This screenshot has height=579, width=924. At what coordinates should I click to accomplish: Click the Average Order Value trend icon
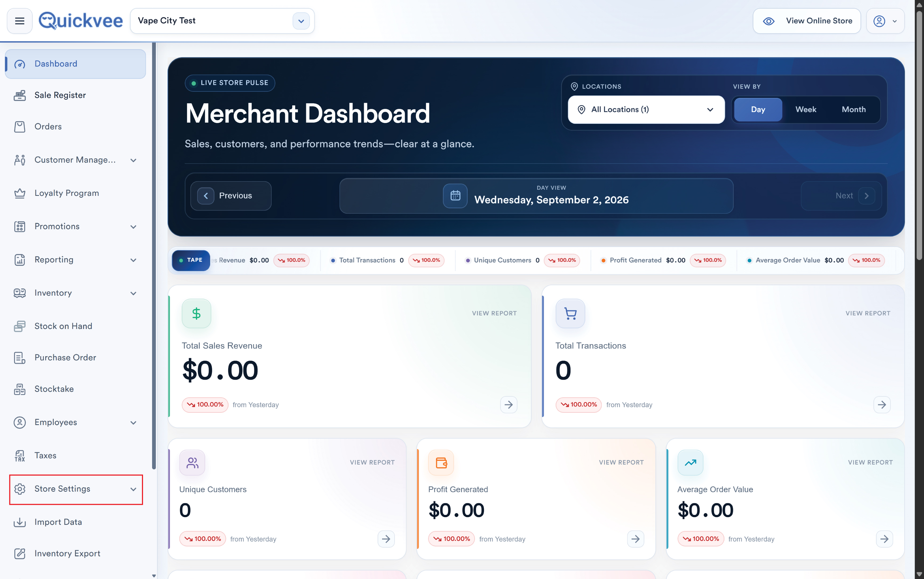[x=691, y=463]
